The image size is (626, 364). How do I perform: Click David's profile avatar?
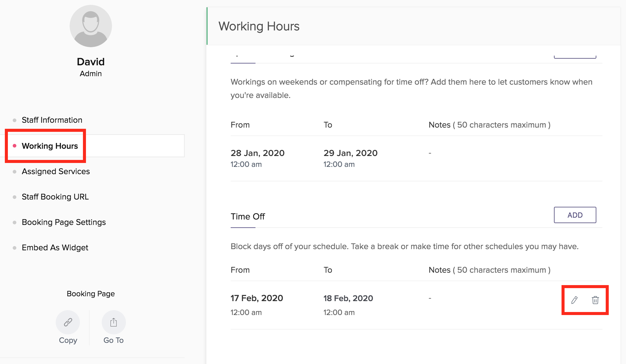pyautogui.click(x=91, y=26)
